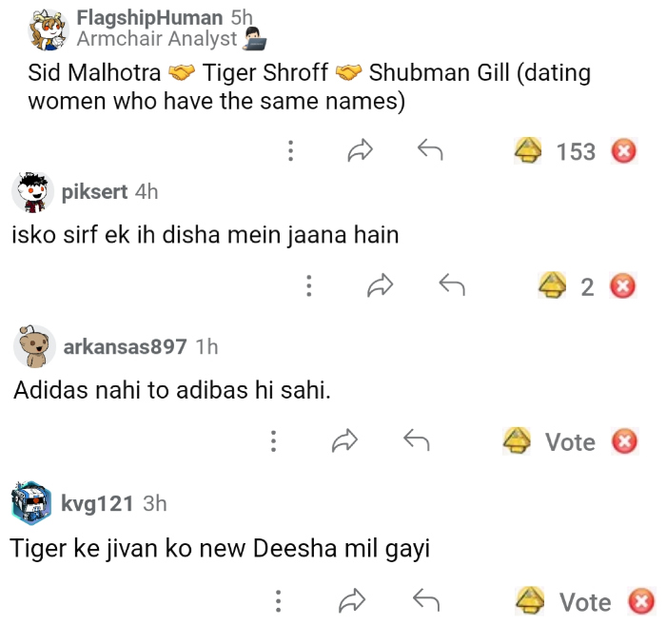The height and width of the screenshot is (644, 666).
Task: Share the Adidas comment by arkansas897
Action: coord(343,441)
